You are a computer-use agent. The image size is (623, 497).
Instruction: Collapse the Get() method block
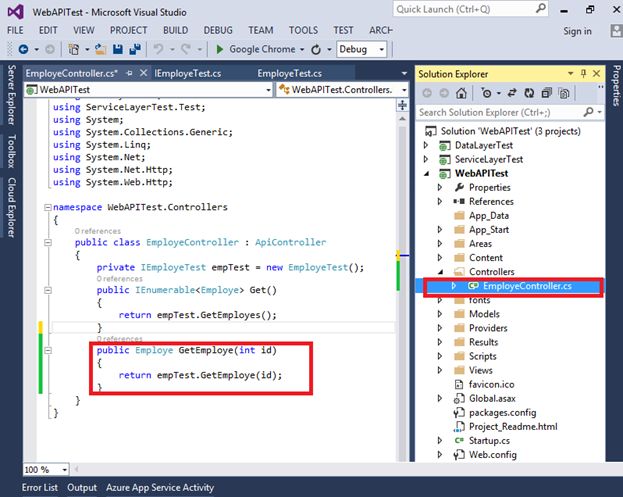click(48, 290)
